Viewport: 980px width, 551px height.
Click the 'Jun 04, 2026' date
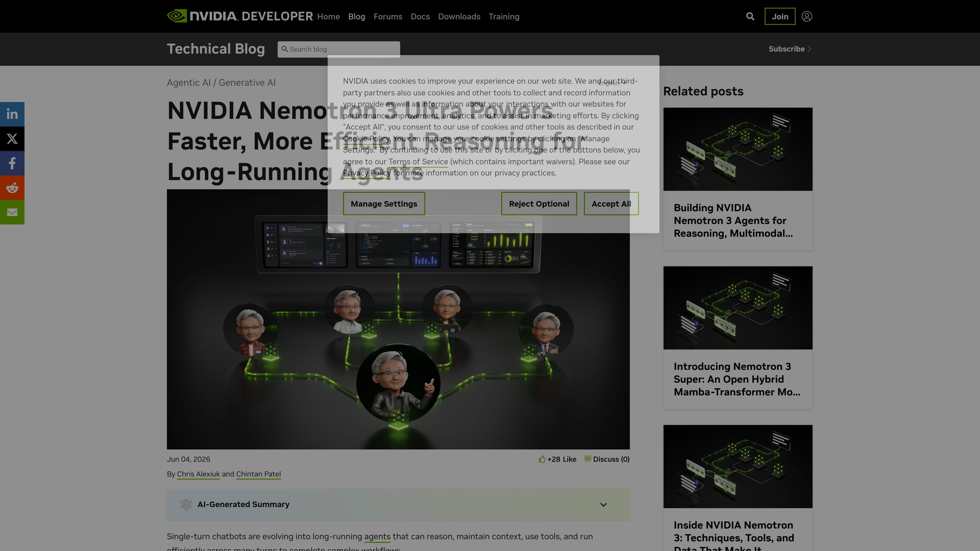click(x=188, y=459)
